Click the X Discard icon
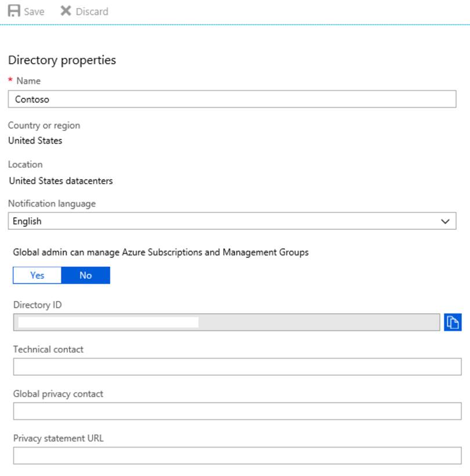The image size is (470, 476). pyautogui.click(x=66, y=11)
